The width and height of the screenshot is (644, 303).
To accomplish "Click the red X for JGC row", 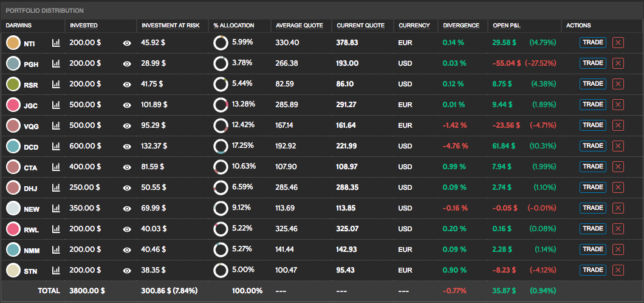I will (618, 105).
